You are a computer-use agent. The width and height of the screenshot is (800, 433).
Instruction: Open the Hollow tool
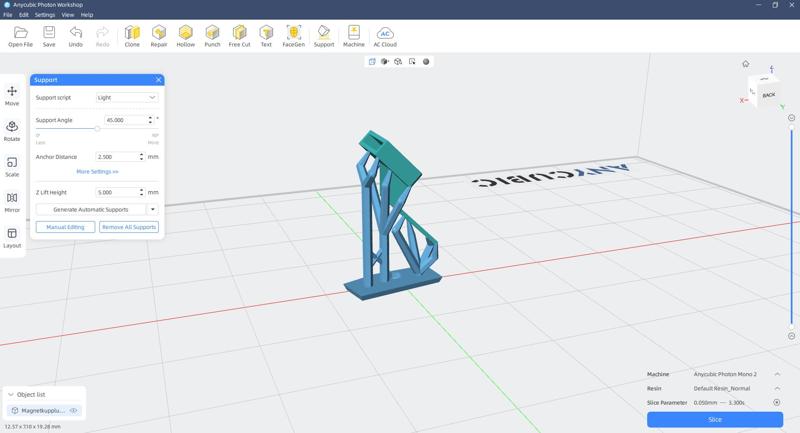(186, 36)
